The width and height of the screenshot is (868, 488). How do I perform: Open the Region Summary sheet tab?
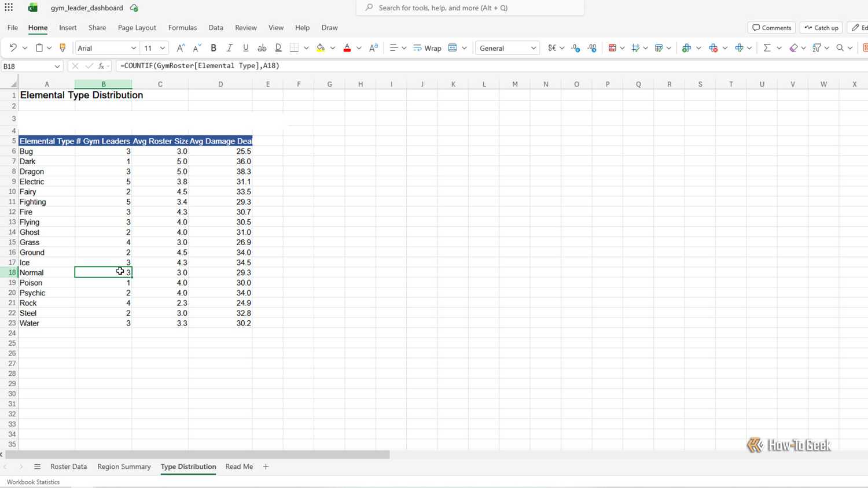pos(124,467)
